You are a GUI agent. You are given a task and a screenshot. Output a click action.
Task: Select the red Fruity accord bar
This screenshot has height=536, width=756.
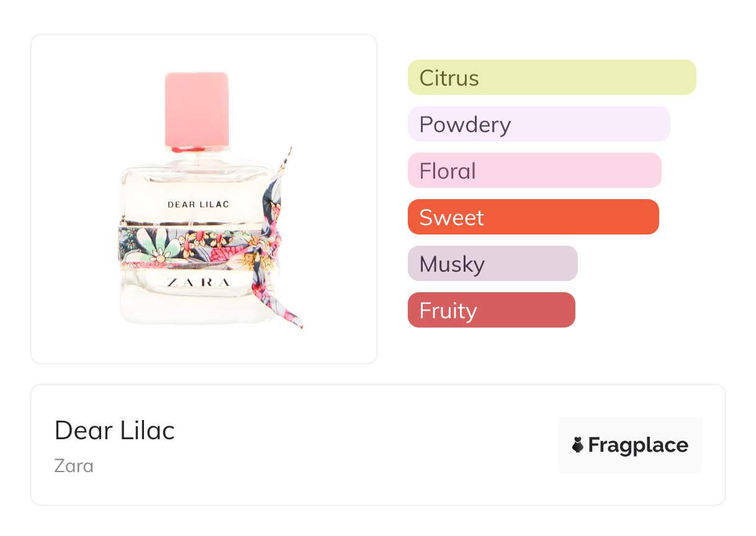point(492,310)
